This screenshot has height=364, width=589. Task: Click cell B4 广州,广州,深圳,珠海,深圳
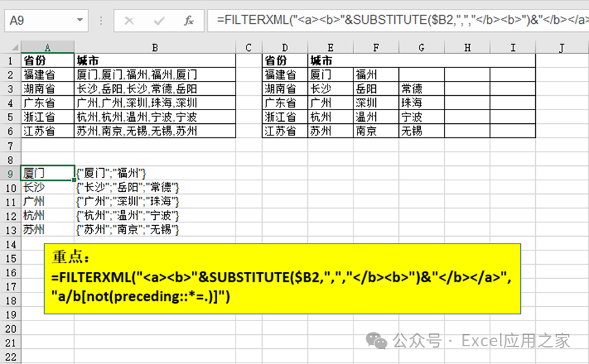[155, 103]
